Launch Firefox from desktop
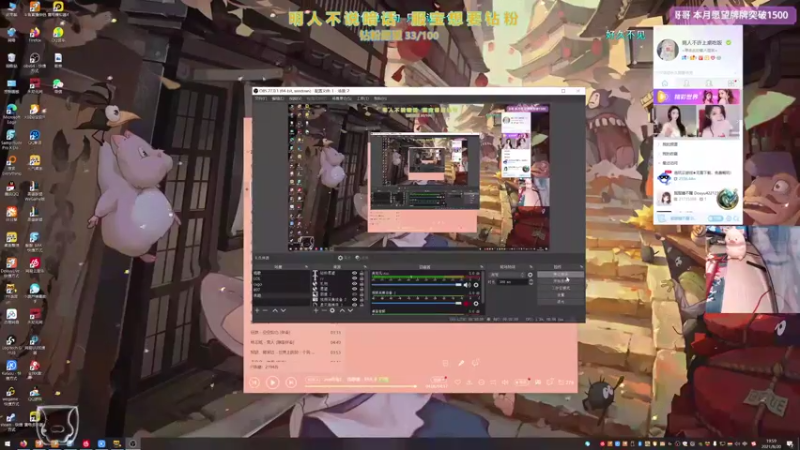The width and height of the screenshot is (800, 450). (35, 34)
